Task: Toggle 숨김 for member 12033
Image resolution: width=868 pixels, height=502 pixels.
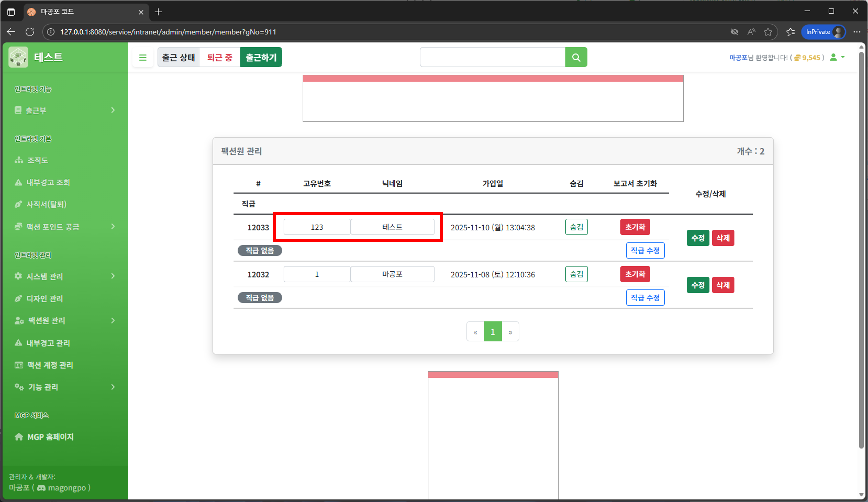Action: click(576, 227)
